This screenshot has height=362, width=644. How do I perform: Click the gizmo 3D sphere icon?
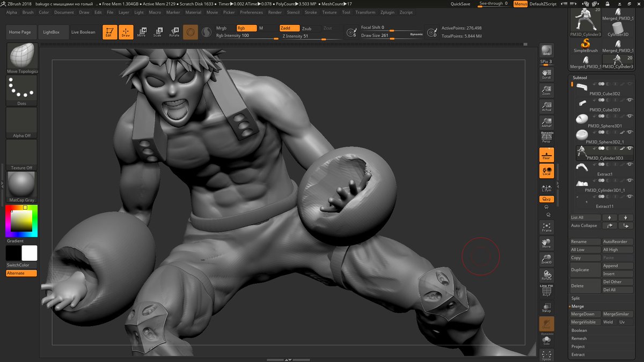191,32
